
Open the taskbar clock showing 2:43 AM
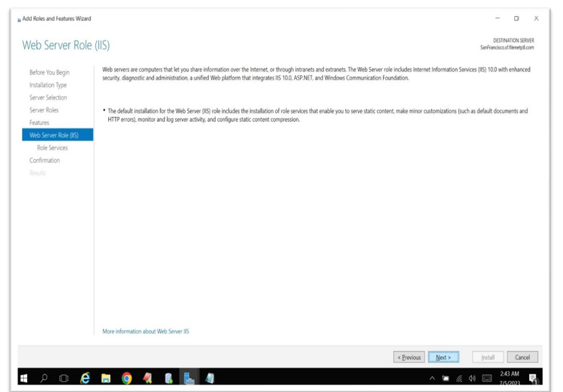point(510,378)
